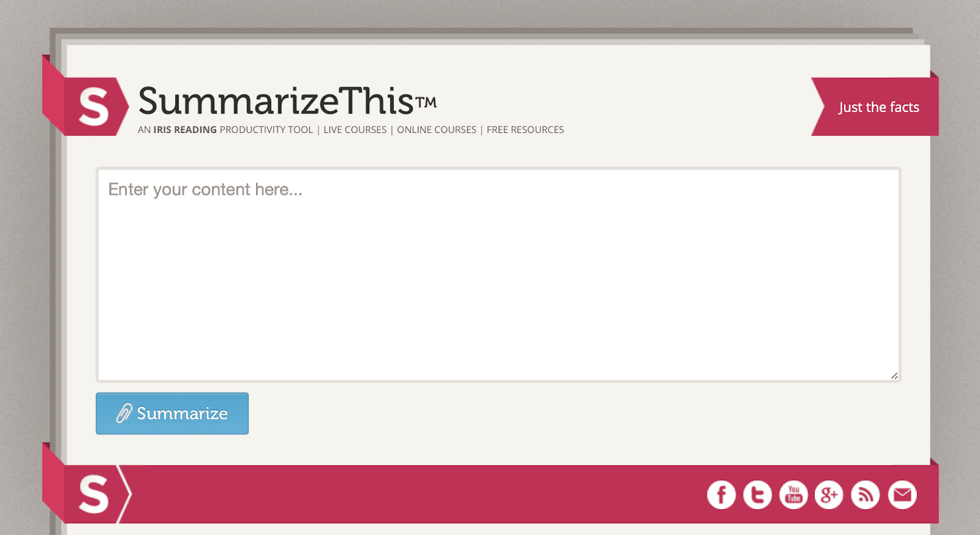Viewport: 980px width, 535px height.
Task: Click the text area resize handle
Action: pyautogui.click(x=894, y=376)
